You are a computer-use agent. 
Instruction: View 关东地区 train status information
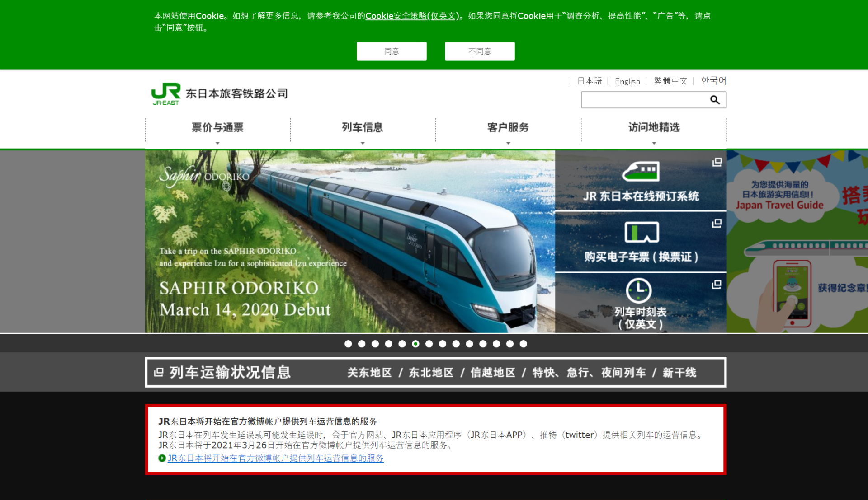tap(369, 372)
